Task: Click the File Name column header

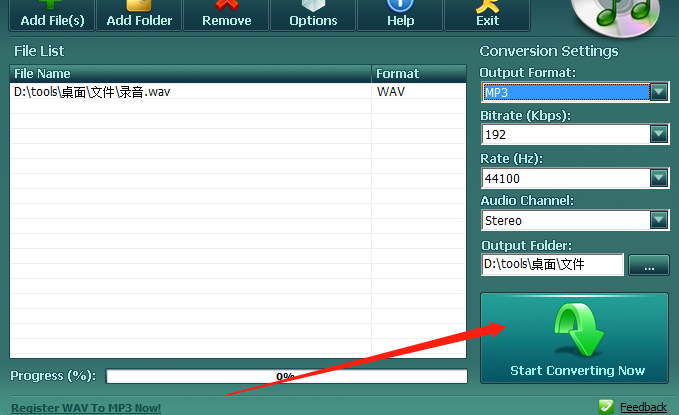Action: point(191,74)
